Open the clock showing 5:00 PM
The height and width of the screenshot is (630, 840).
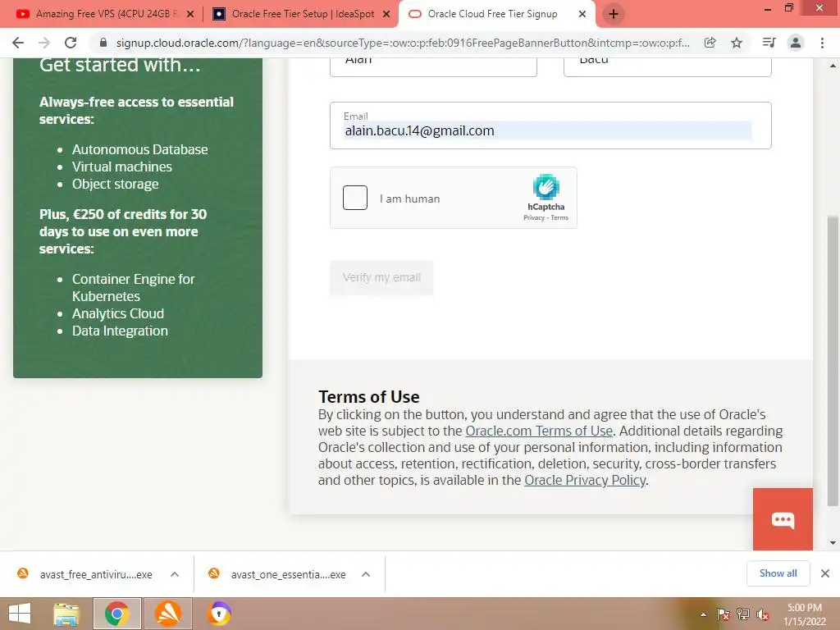[804, 614]
